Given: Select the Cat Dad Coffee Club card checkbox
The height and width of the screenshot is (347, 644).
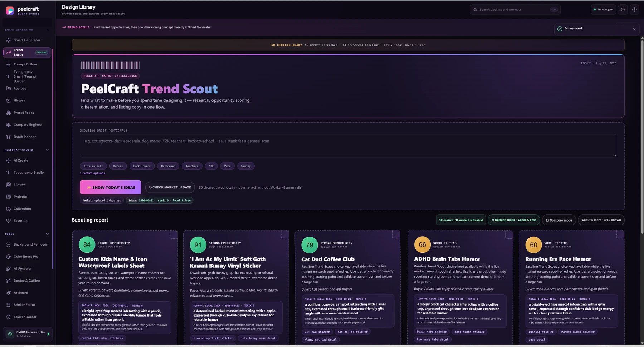Looking at the screenshot, I should [396, 234].
